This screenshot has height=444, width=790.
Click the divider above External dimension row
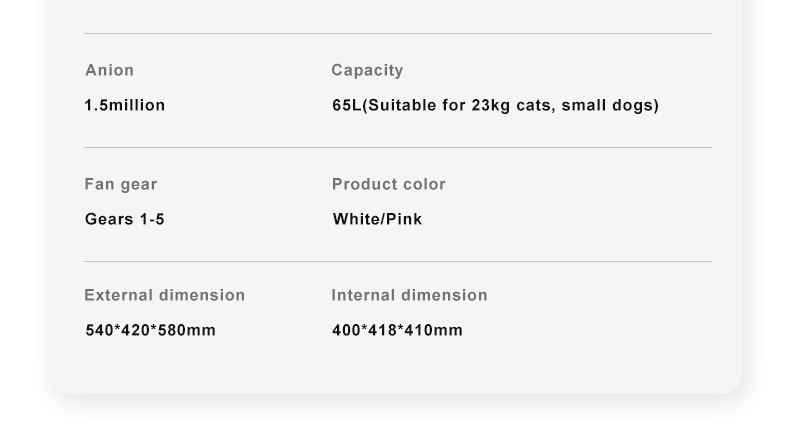[398, 262]
